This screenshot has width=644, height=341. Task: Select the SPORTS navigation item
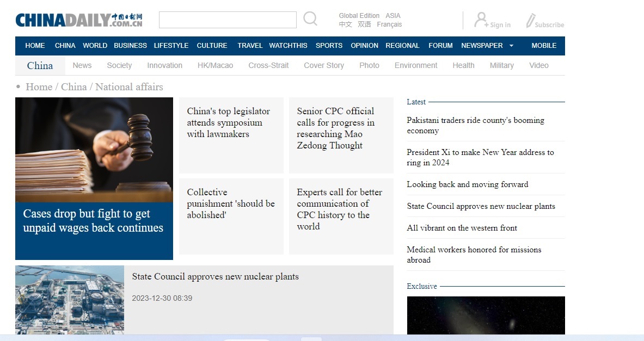click(x=329, y=46)
